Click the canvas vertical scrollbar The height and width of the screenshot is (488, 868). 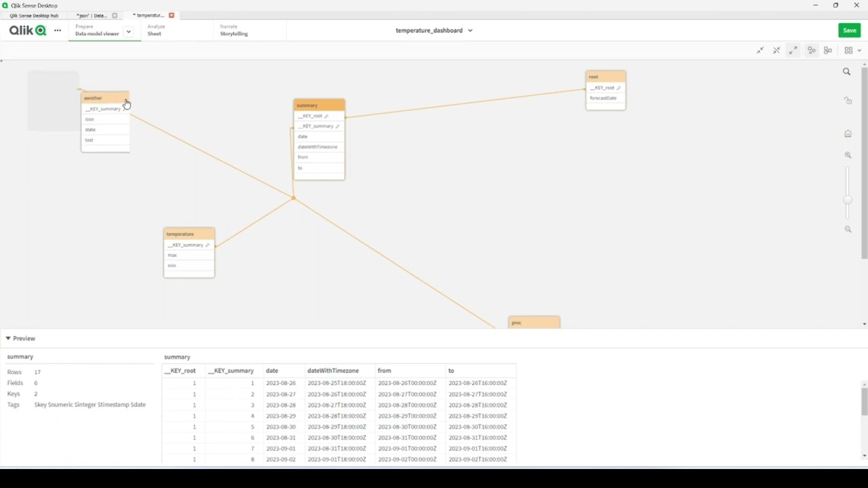pos(864,163)
